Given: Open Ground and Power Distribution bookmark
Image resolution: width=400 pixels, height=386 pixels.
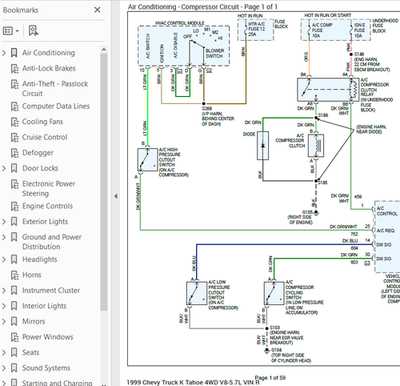Looking at the screenshot, I should [x=52, y=242].
